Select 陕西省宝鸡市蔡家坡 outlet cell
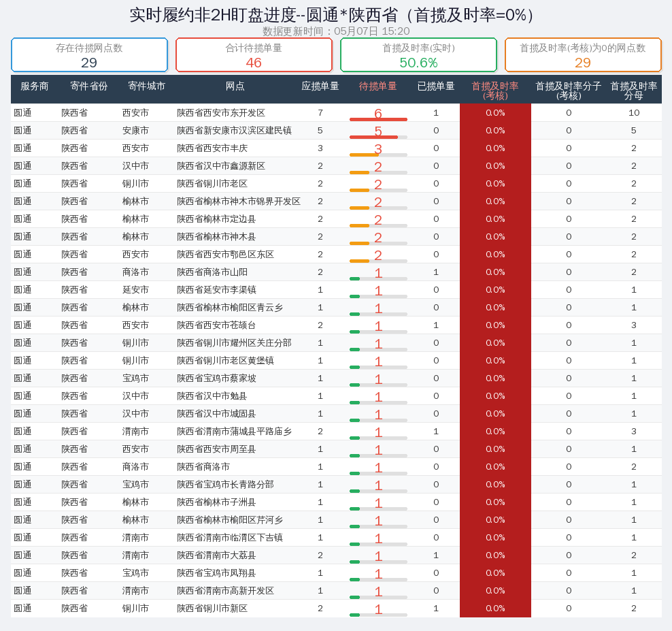The width and height of the screenshot is (672, 631). pyautogui.click(x=216, y=378)
